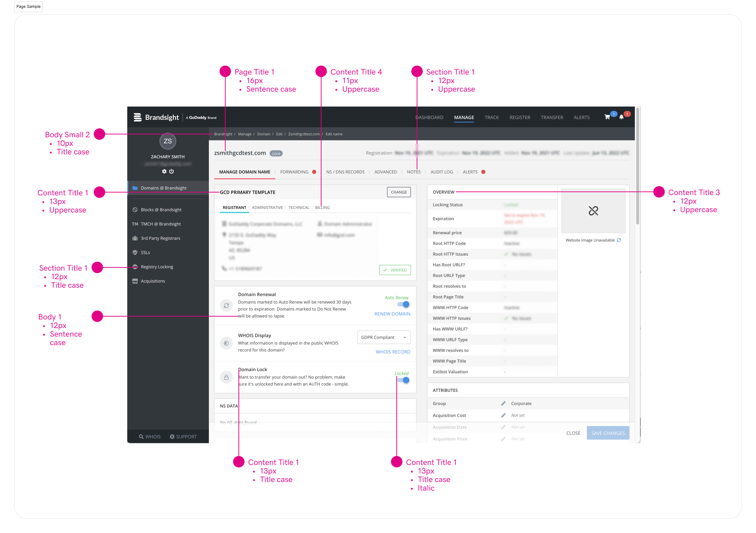Toggle the Auto Renew switch
Image resolution: width=756 pixels, height=533 pixels.
pos(403,304)
